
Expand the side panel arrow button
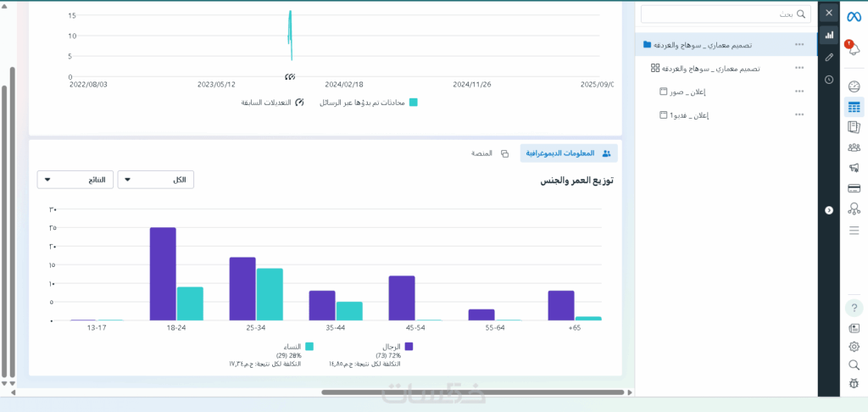(829, 210)
